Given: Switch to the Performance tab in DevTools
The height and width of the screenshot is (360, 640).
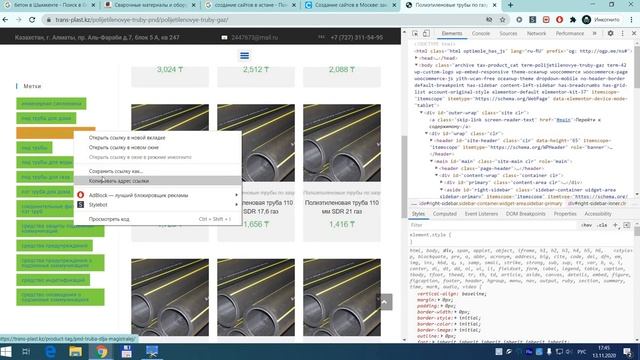Looking at the screenshot, I should pyautogui.click(x=570, y=33).
